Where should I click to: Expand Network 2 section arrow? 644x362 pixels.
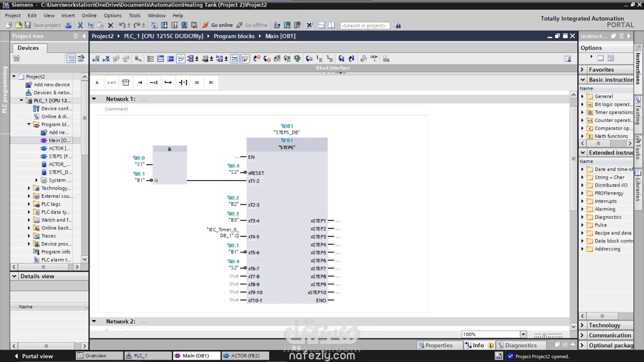pyautogui.click(x=94, y=321)
